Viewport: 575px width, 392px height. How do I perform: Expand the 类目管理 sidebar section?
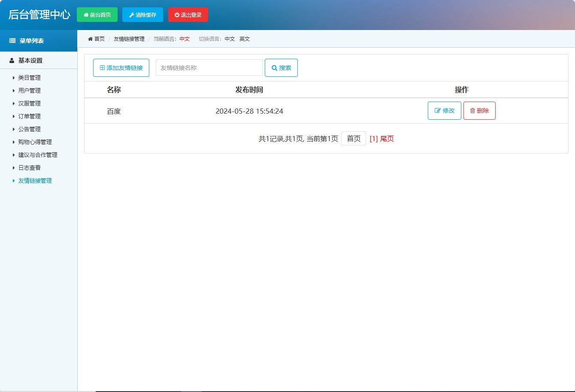pos(29,78)
